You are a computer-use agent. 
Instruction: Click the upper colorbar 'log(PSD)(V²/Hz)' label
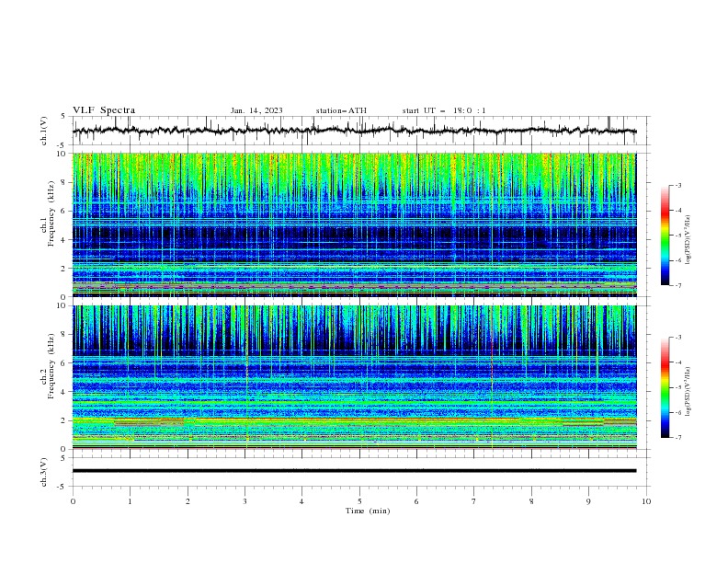(688, 240)
